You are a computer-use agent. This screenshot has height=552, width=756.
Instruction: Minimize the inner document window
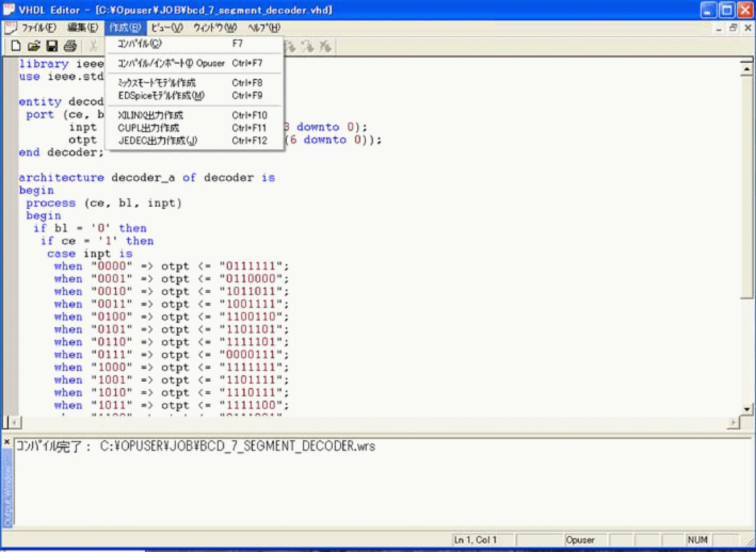719,28
